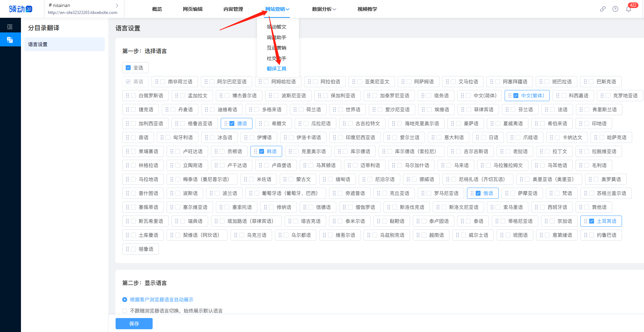Click the link icon in the top bar
Image resolution: width=644 pixels, height=332 pixels.
coord(602,9)
